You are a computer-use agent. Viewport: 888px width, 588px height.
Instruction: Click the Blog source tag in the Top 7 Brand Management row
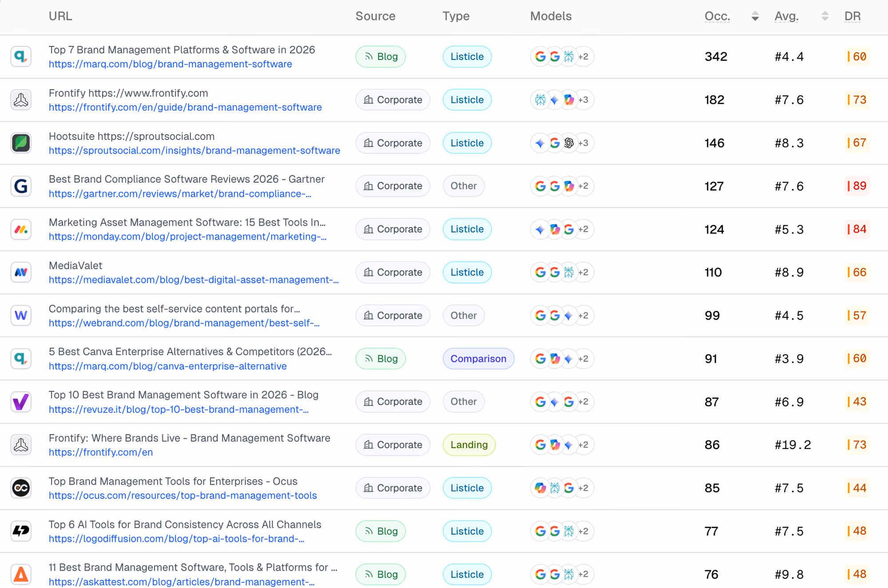(381, 56)
